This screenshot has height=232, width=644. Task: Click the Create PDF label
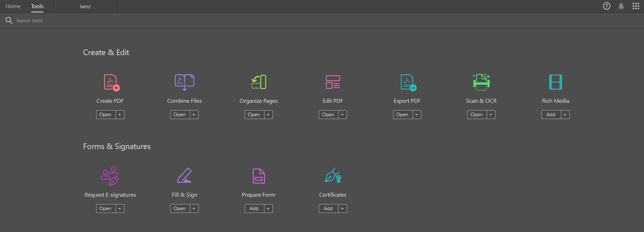pyautogui.click(x=110, y=101)
